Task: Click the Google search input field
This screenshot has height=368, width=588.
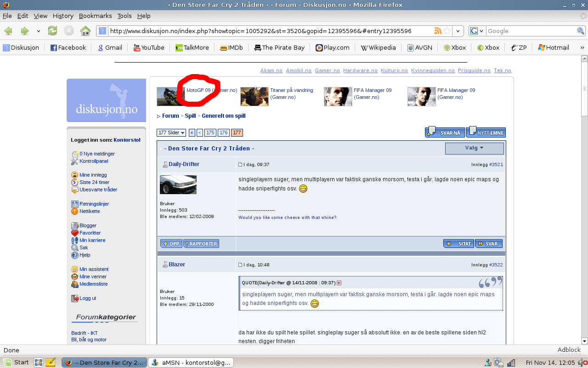Action: point(531,31)
